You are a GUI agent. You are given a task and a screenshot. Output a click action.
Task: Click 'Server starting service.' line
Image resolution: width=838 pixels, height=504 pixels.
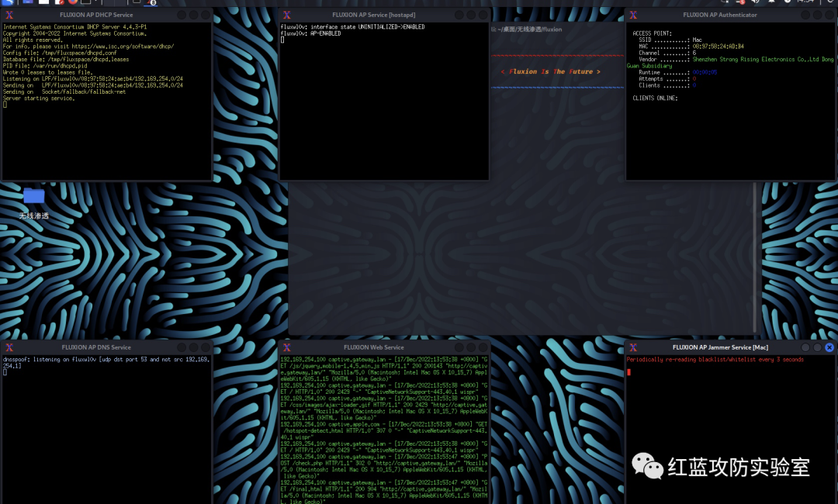[x=39, y=98]
